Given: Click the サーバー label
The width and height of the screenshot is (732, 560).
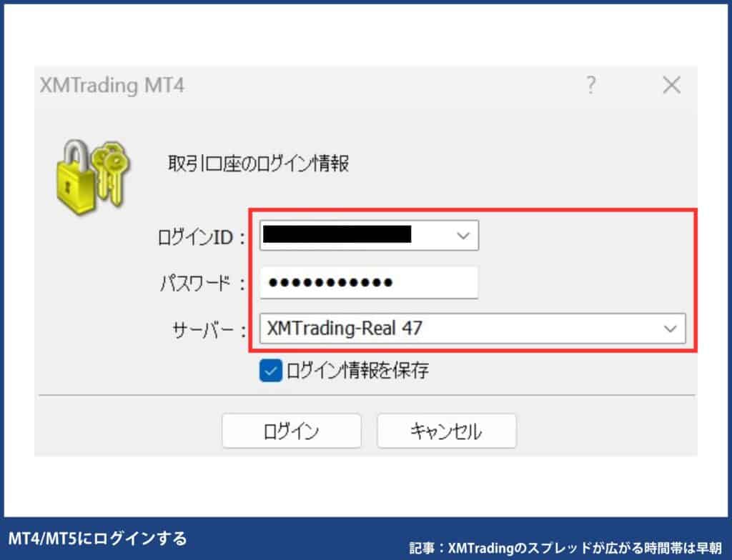Looking at the screenshot, I should point(209,331).
